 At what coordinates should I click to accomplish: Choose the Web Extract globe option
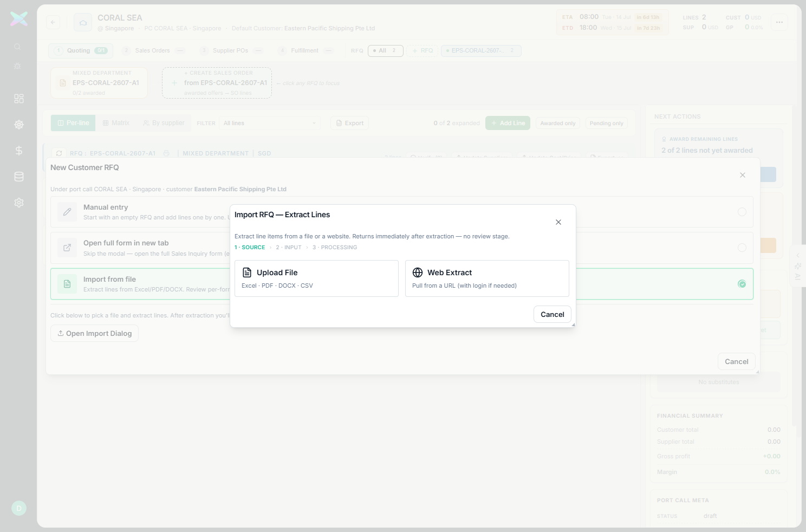point(487,278)
